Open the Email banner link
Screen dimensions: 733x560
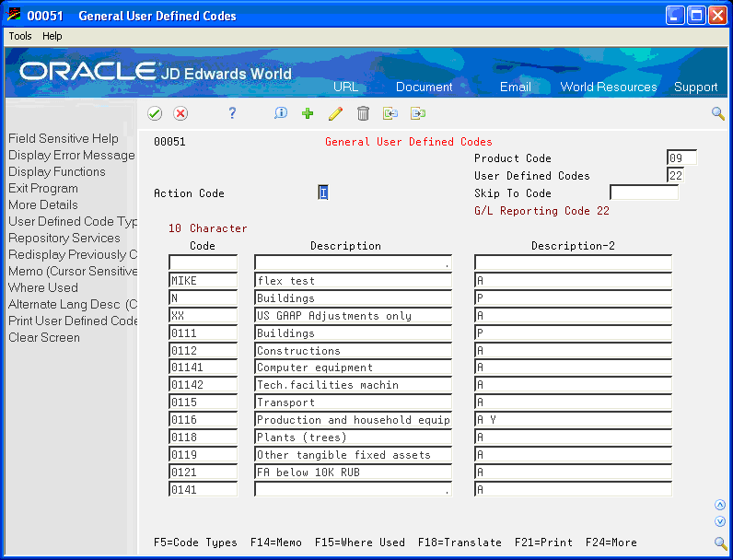coord(515,87)
